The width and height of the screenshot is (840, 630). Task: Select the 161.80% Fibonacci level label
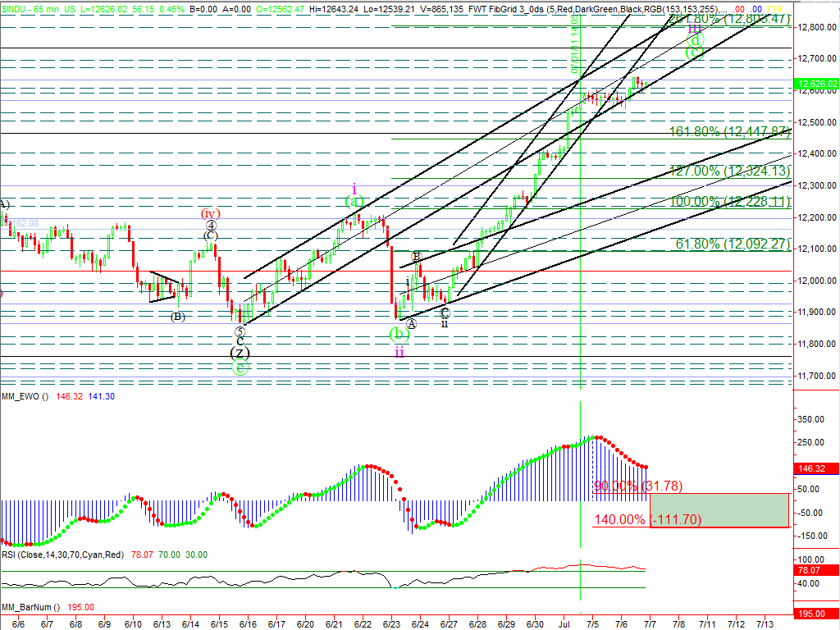pyautogui.click(x=729, y=131)
